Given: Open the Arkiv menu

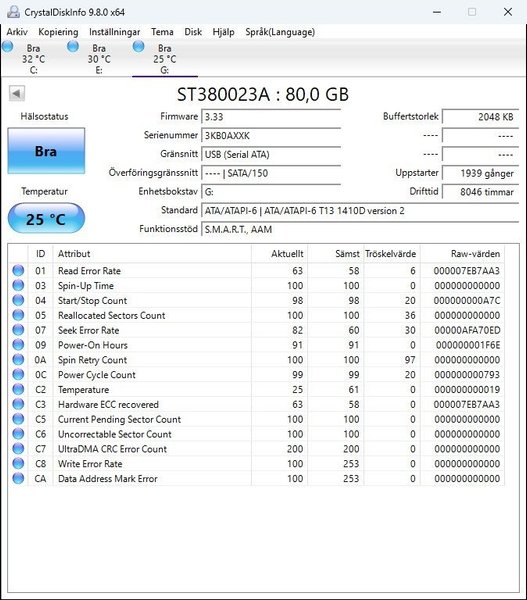Looking at the screenshot, I should tap(17, 32).
